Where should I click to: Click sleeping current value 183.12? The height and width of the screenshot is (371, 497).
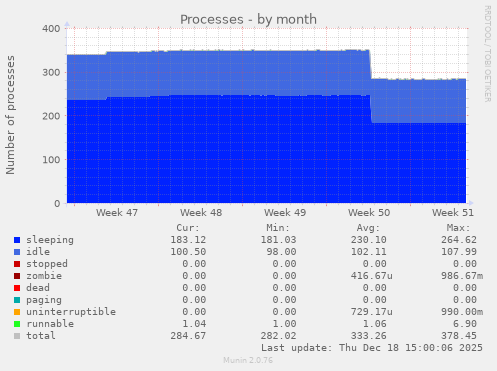[188, 240]
